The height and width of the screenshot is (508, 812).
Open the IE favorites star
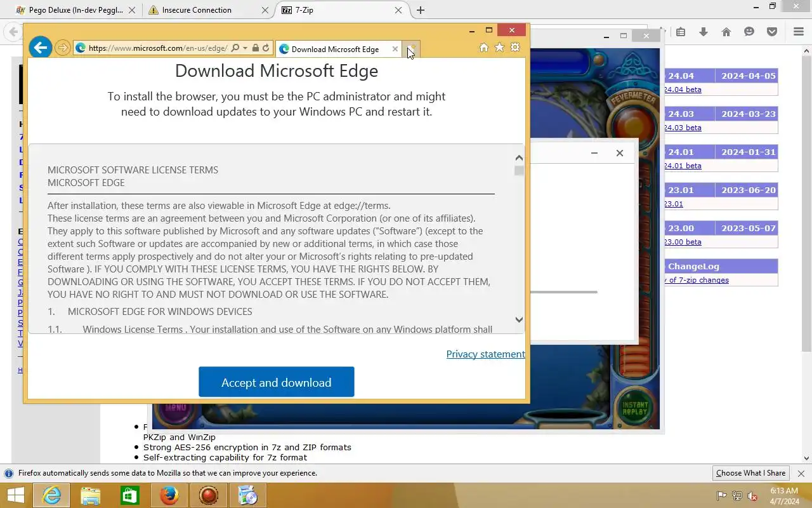point(499,48)
